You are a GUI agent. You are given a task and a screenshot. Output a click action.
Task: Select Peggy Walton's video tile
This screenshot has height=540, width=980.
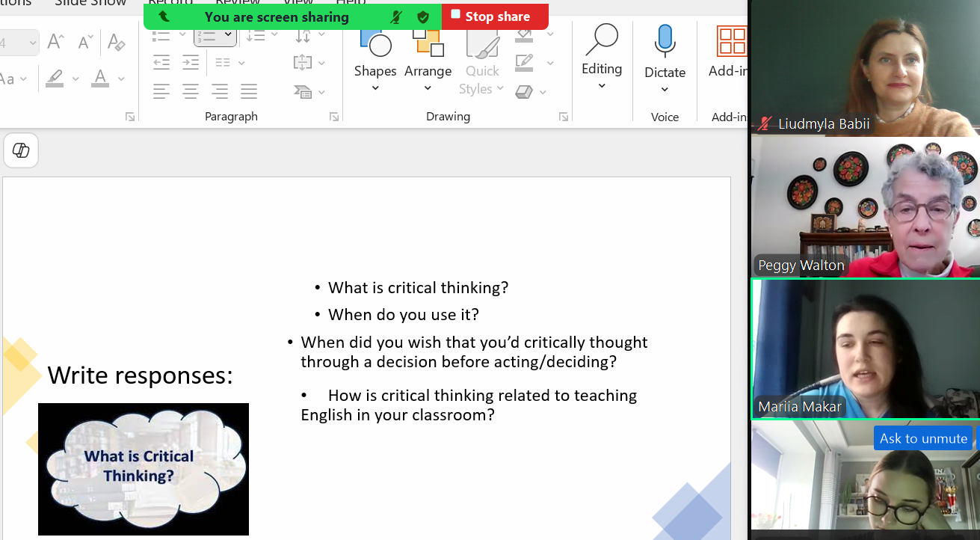865,207
